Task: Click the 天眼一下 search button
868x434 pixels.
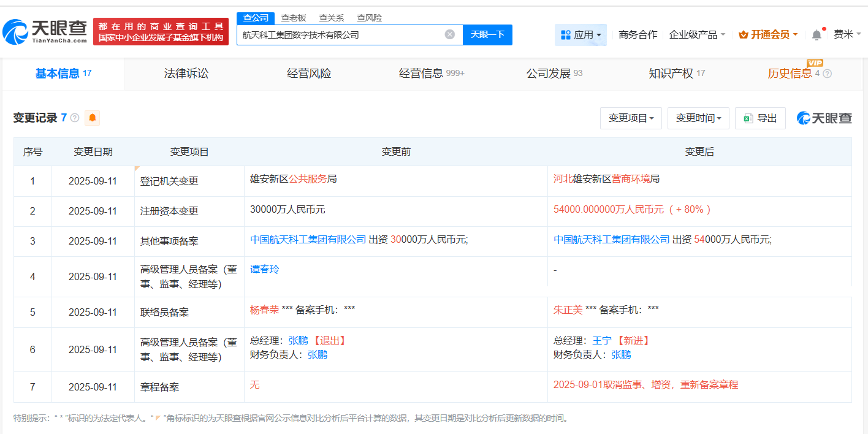Action: (x=489, y=34)
